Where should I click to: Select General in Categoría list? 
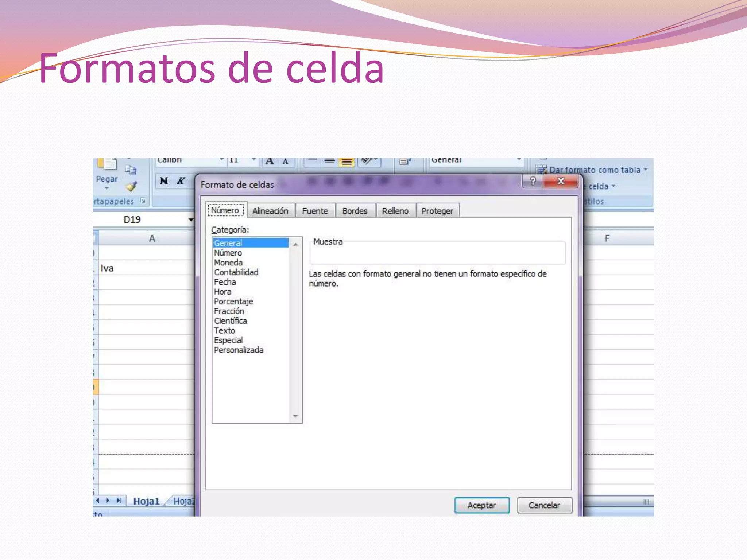(x=251, y=243)
